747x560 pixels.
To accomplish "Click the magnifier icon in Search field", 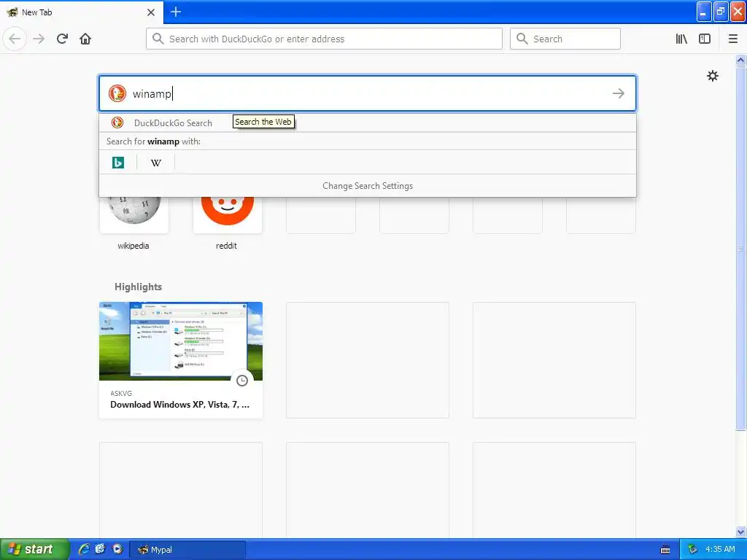I will pyautogui.click(x=522, y=39).
